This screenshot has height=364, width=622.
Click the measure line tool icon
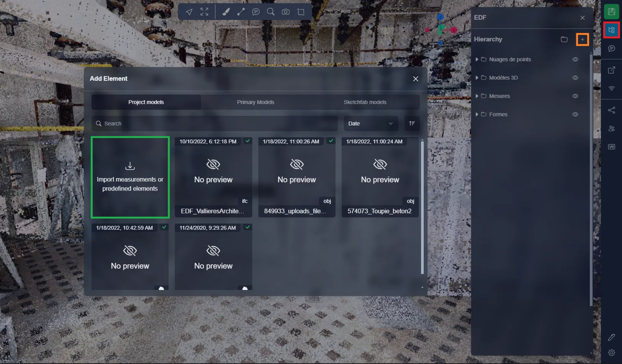pyautogui.click(x=241, y=12)
